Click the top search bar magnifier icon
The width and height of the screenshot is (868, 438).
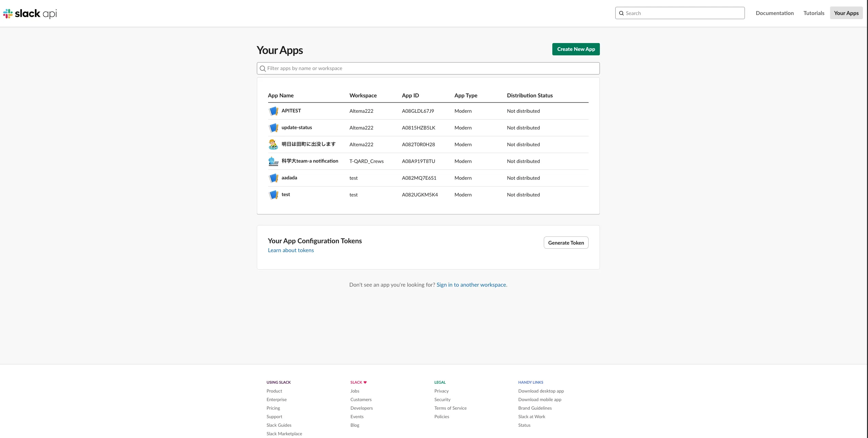tap(621, 13)
